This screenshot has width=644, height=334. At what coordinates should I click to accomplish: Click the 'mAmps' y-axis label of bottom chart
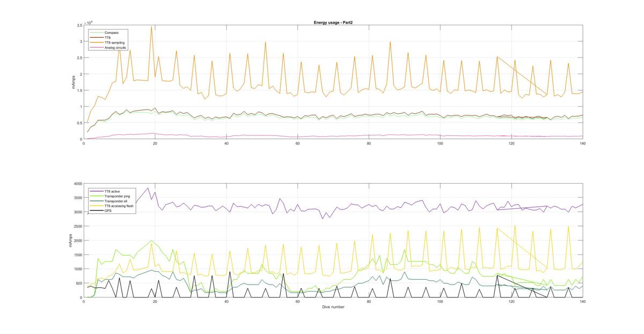click(70, 241)
